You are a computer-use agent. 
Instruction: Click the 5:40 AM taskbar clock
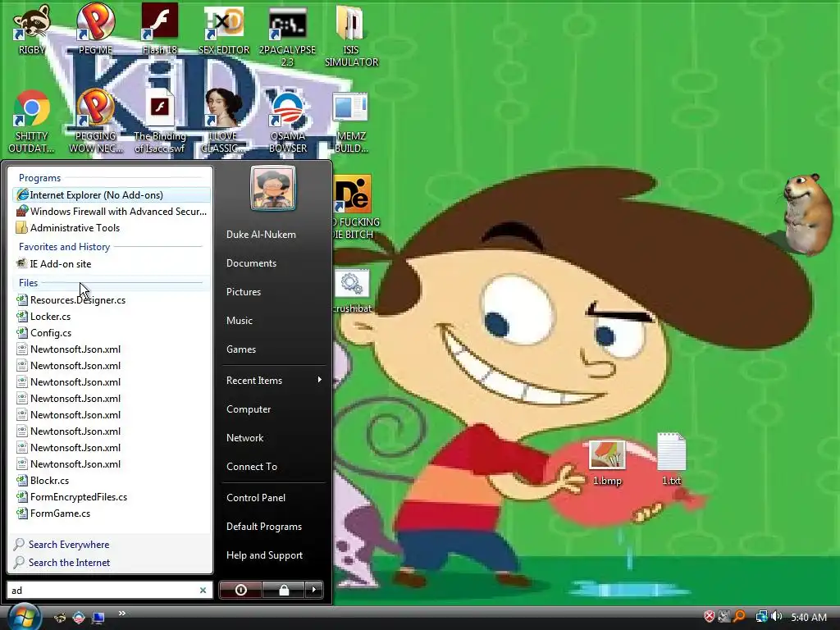coord(809,617)
